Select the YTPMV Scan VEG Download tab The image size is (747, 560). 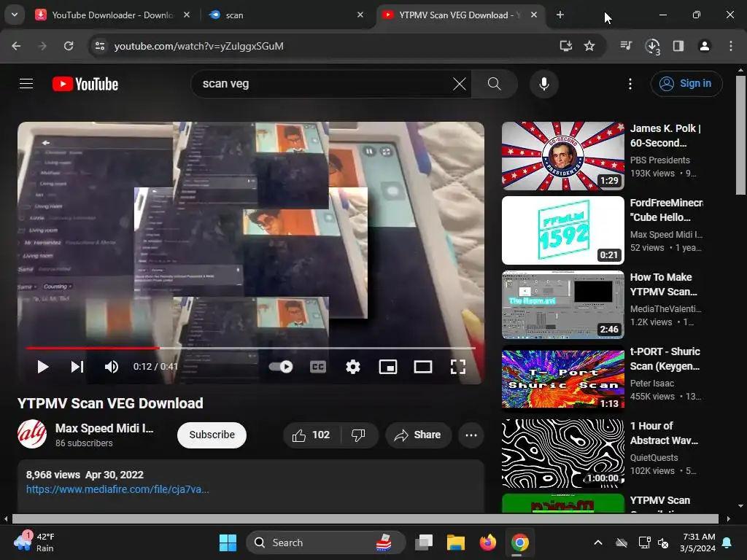[x=460, y=15]
